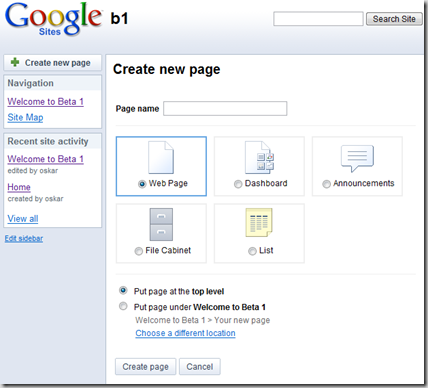
Task: Click the 'created by oskar' text
Action: (35, 199)
